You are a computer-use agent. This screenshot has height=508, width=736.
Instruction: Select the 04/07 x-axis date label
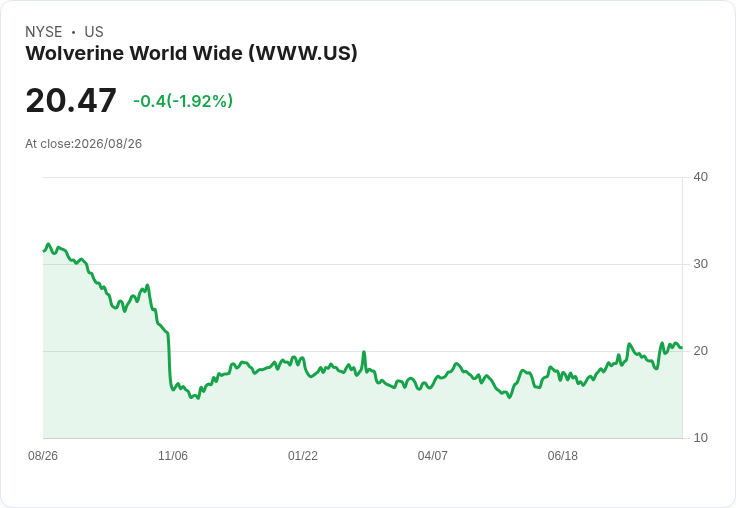coord(432,455)
